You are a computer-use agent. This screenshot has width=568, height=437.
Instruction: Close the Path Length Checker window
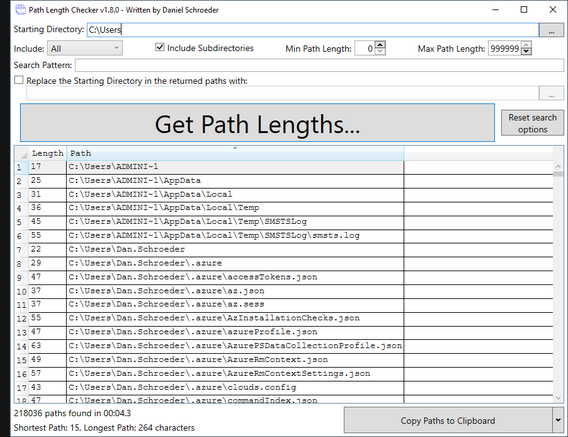pos(553,10)
